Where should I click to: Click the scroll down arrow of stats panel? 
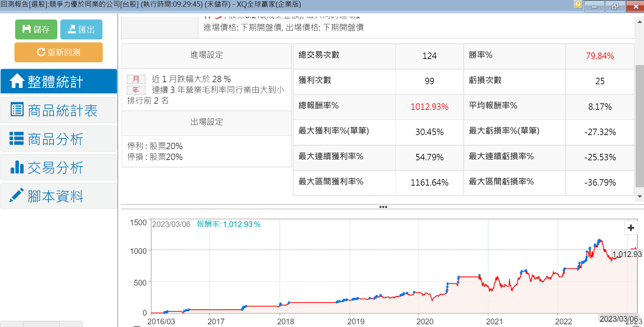click(639, 196)
